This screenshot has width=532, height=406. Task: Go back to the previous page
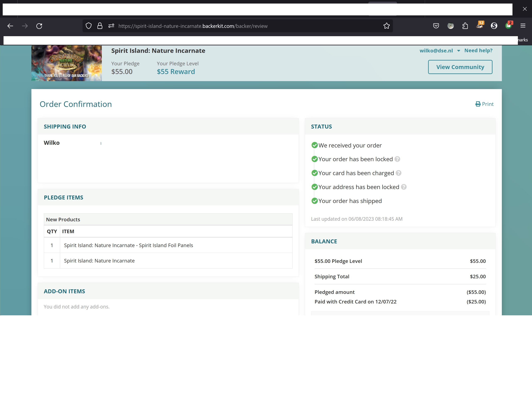tap(10, 26)
